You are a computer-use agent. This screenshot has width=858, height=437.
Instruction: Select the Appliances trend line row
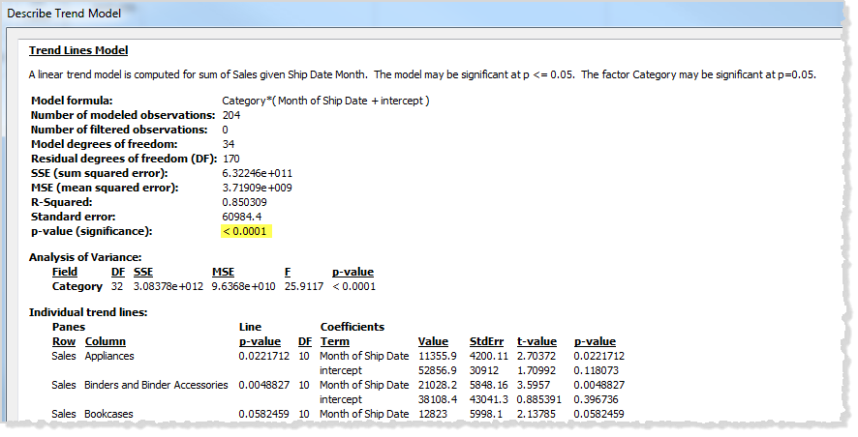(x=338, y=356)
